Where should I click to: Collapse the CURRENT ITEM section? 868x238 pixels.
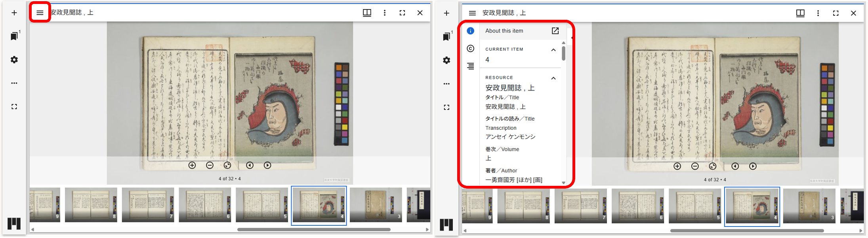pos(553,50)
